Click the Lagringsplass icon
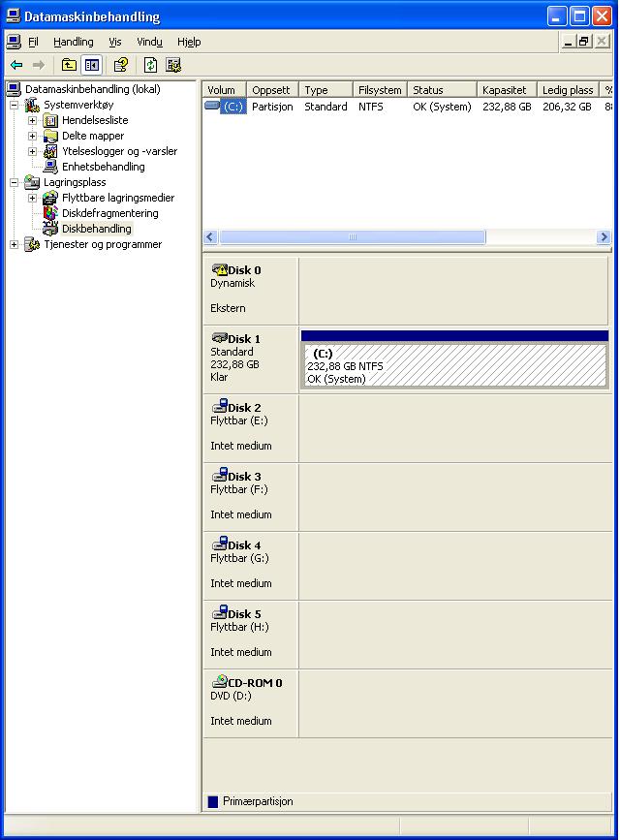 [32, 182]
